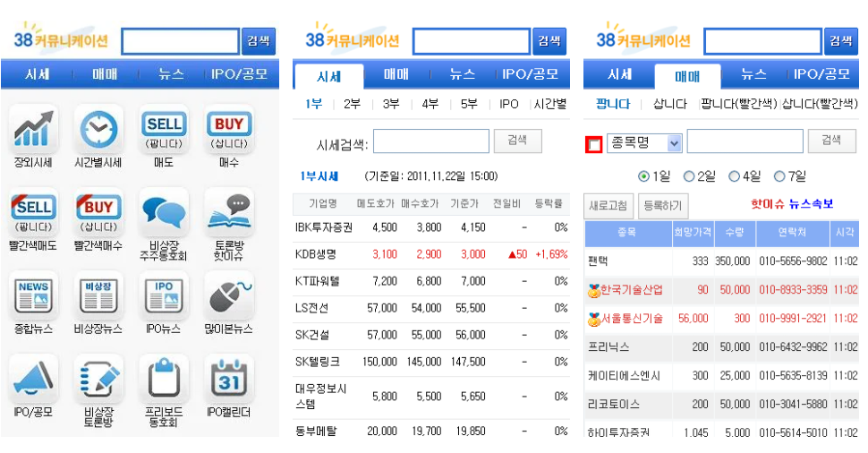This screenshot has width=868, height=453.
Task: Open the 빨간색매도 SELL icon
Action: pos(33,212)
